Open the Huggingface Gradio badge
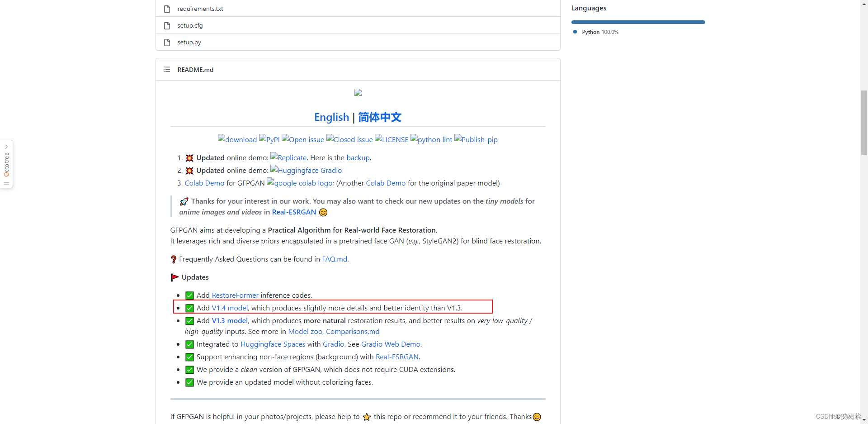 click(x=306, y=170)
